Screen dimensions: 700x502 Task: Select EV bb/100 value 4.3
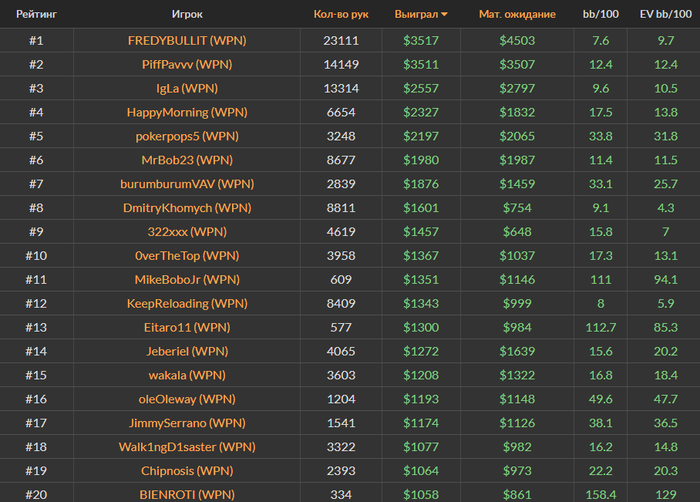[666, 208]
